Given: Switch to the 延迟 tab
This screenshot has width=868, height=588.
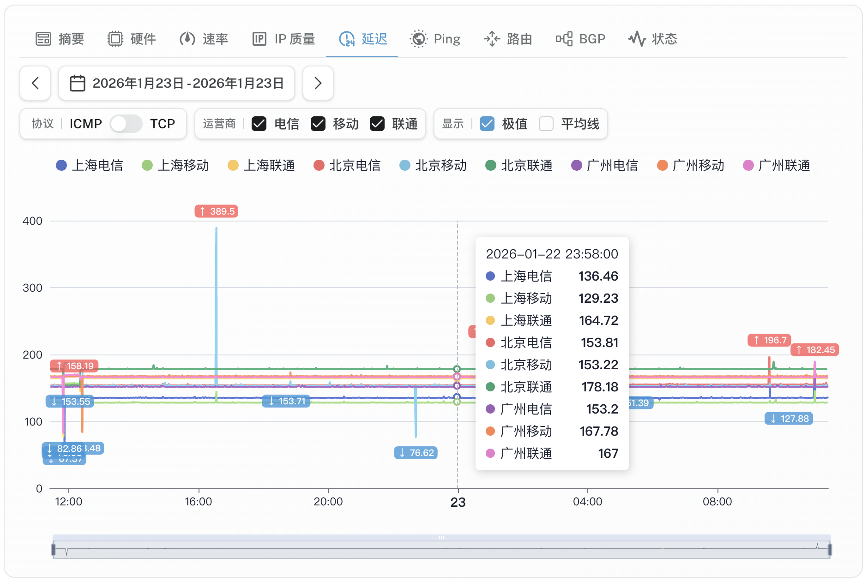Looking at the screenshot, I should (362, 39).
